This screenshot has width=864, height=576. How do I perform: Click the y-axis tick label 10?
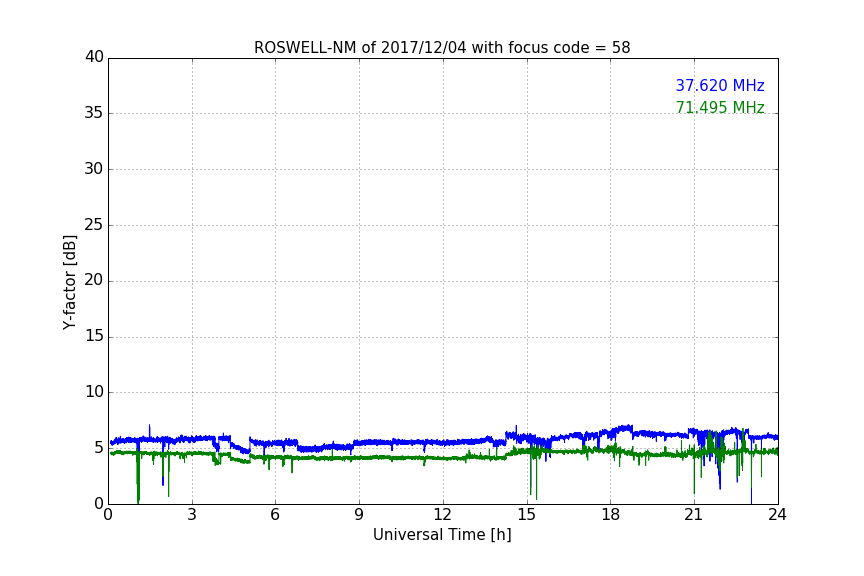[94, 392]
